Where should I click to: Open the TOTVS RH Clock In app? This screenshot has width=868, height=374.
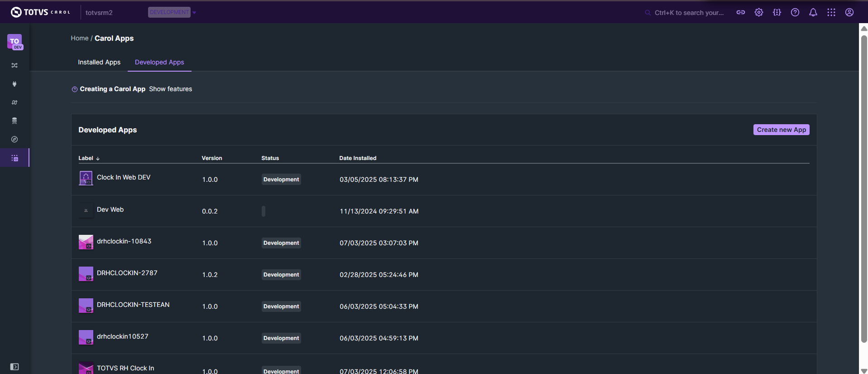[125, 368]
